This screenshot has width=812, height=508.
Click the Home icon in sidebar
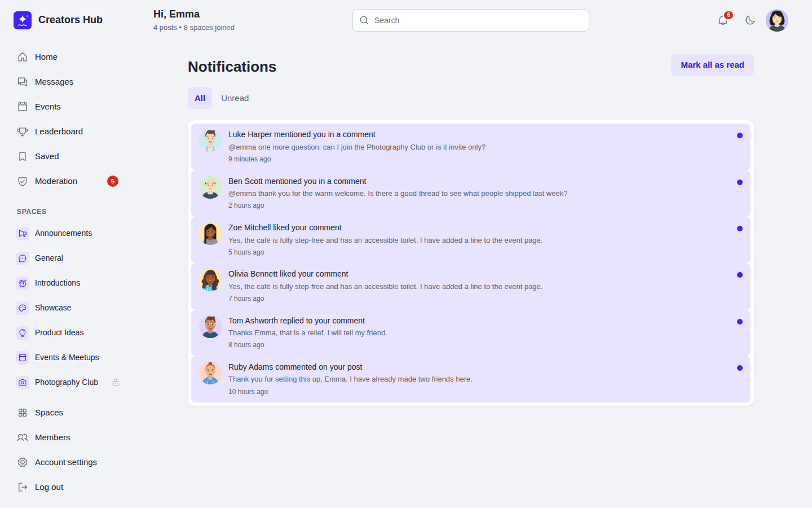(x=23, y=57)
